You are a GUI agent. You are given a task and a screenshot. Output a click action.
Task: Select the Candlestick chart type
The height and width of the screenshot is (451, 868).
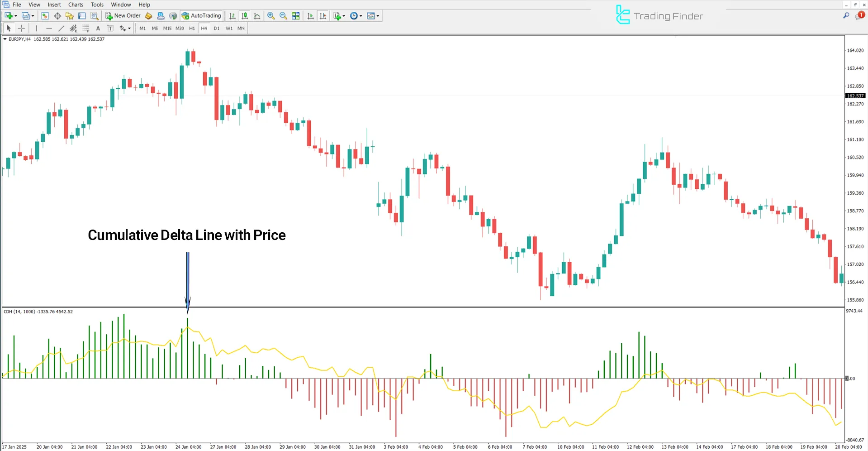pyautogui.click(x=244, y=15)
